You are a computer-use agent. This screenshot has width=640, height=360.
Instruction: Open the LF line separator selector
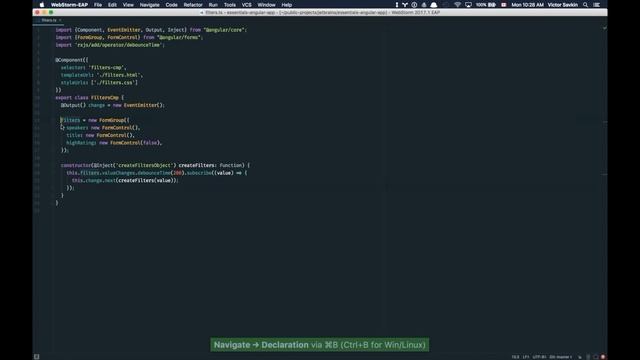[526, 357]
